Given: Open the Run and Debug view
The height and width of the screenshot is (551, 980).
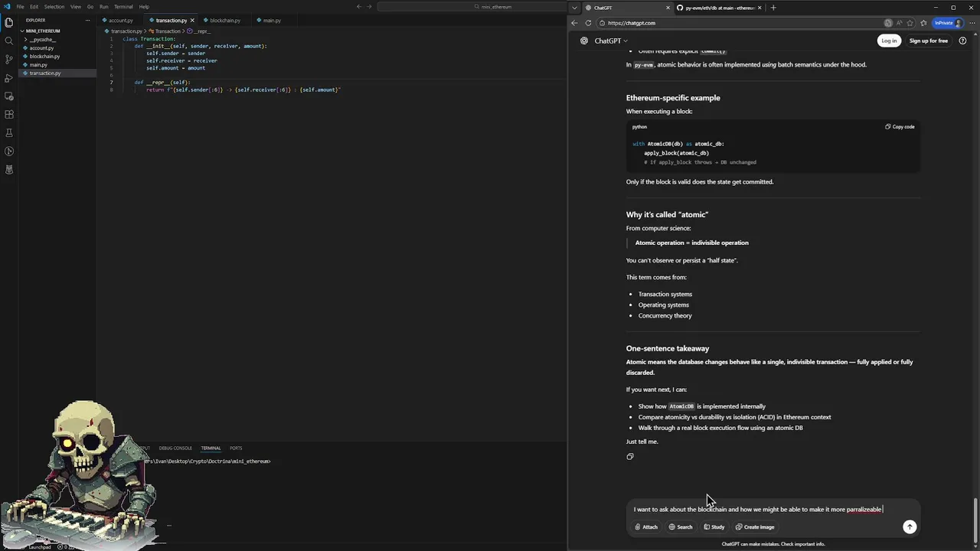Looking at the screenshot, I should click(9, 77).
